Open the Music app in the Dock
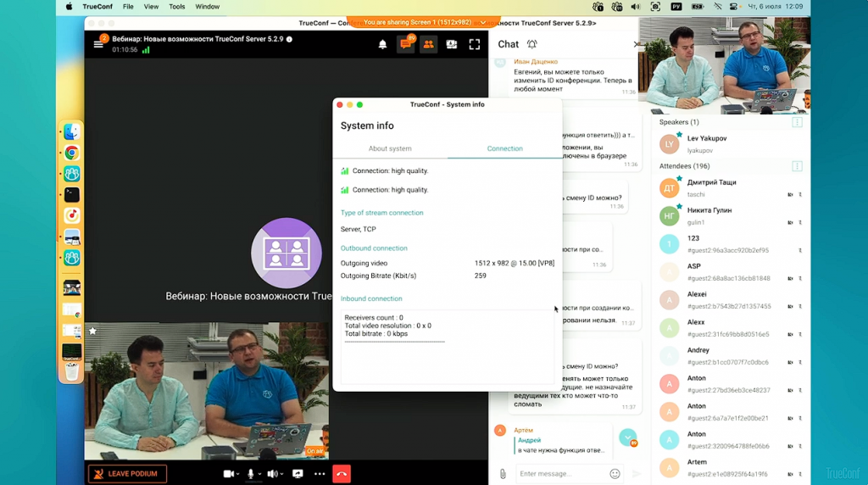 click(x=71, y=216)
